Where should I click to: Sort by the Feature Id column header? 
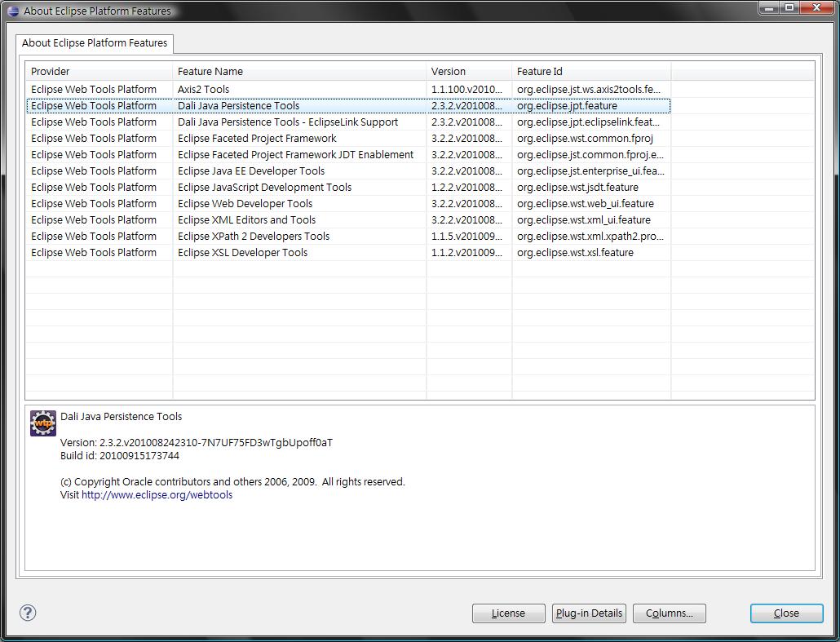click(x=591, y=71)
